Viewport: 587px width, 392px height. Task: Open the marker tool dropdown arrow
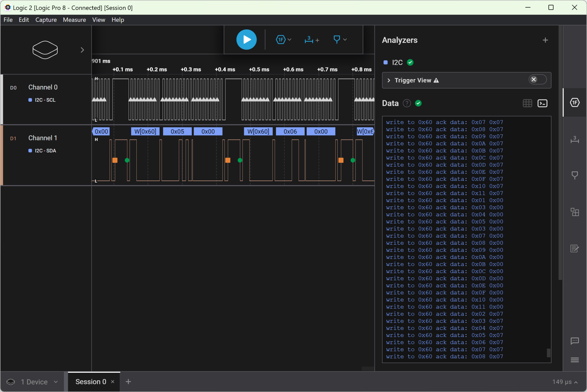[x=345, y=40]
